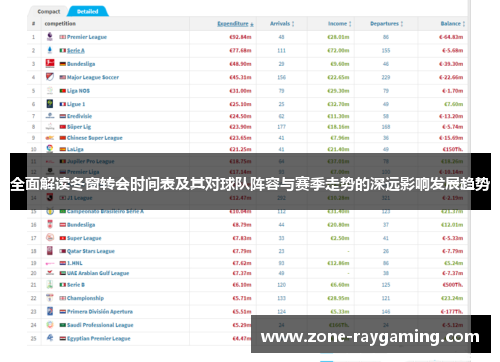The width and height of the screenshot is (500, 362).
Task: Sort by the Income column header
Action: pyautogui.click(x=339, y=24)
